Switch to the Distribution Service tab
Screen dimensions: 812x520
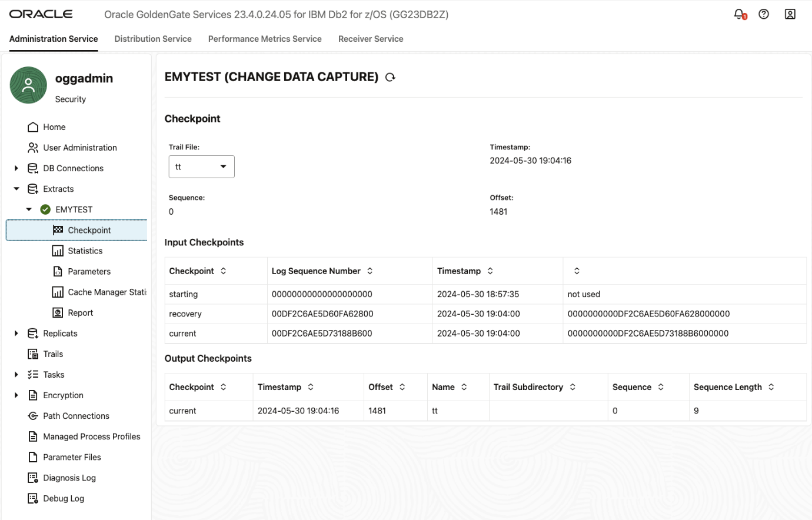(152, 38)
